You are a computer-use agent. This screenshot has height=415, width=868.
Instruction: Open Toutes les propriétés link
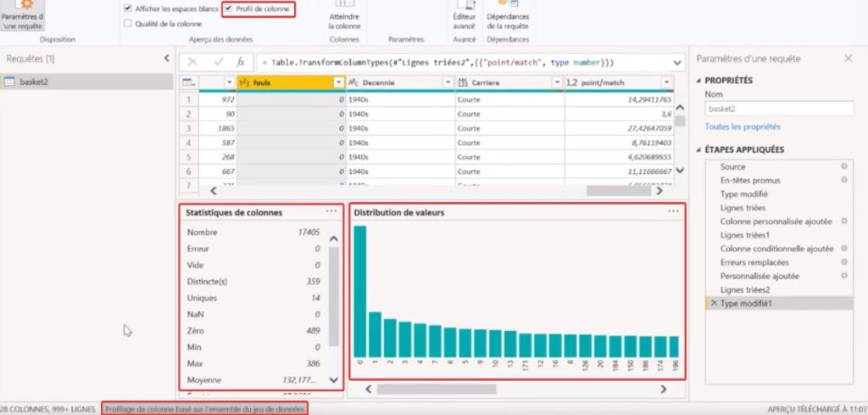click(743, 127)
